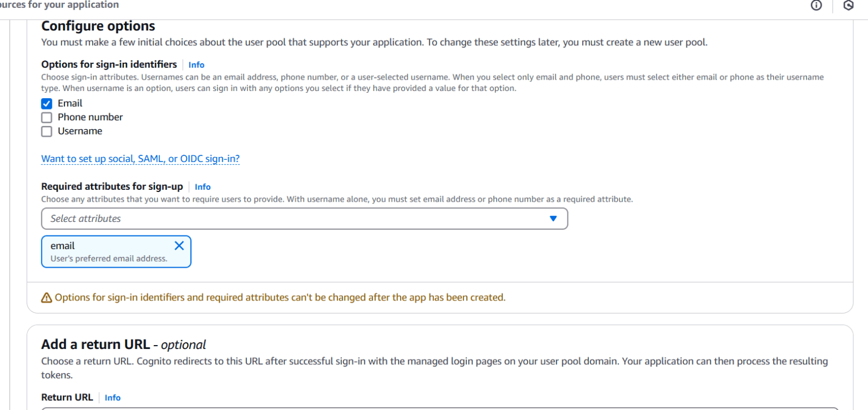Click the Resources for your application breadcrumb text
This screenshot has width=868, height=410.
[x=59, y=5]
